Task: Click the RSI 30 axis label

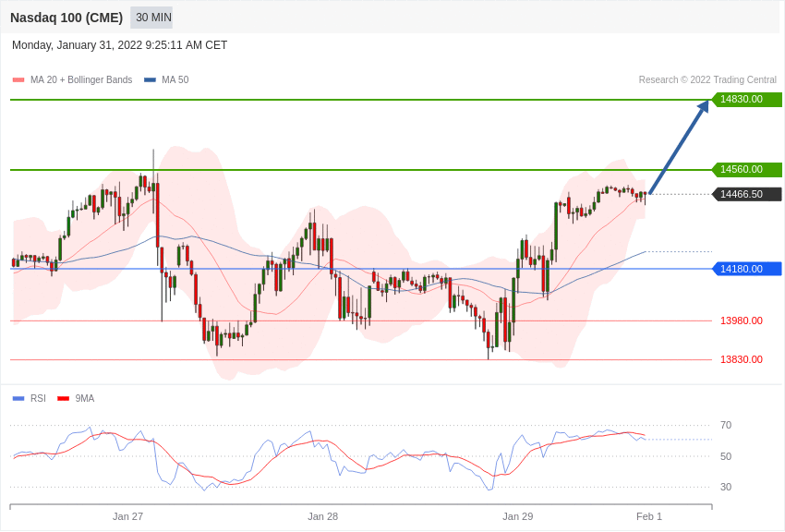Action: (x=726, y=487)
